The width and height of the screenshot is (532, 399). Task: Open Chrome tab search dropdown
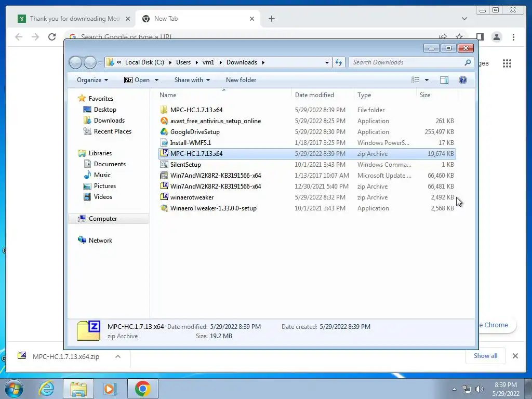click(464, 19)
